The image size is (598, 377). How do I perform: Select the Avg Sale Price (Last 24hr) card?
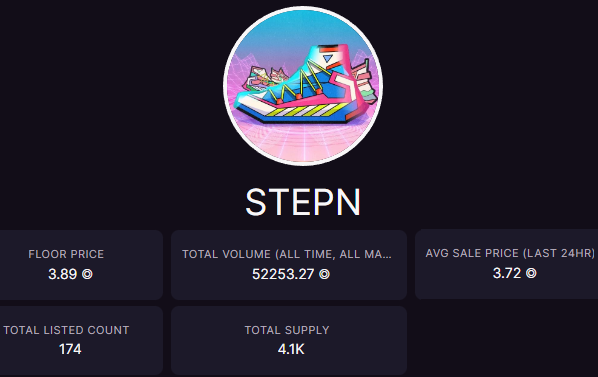pos(506,264)
